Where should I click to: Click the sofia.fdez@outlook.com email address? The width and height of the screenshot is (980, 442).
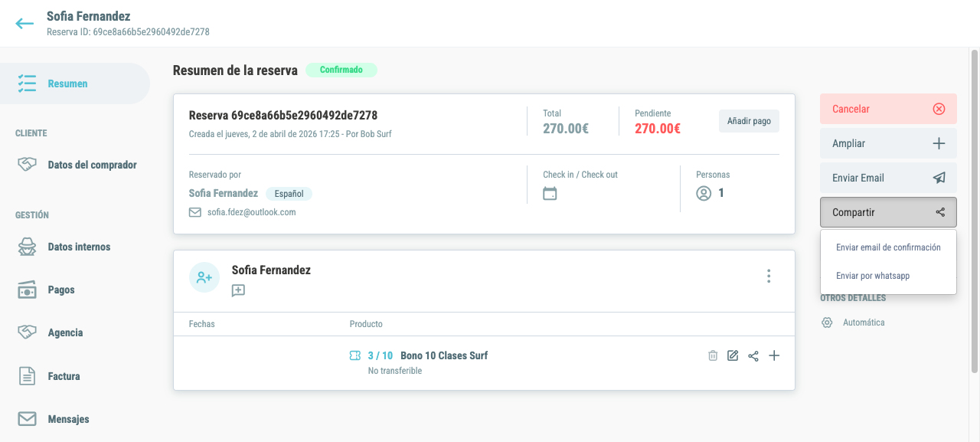(x=251, y=212)
